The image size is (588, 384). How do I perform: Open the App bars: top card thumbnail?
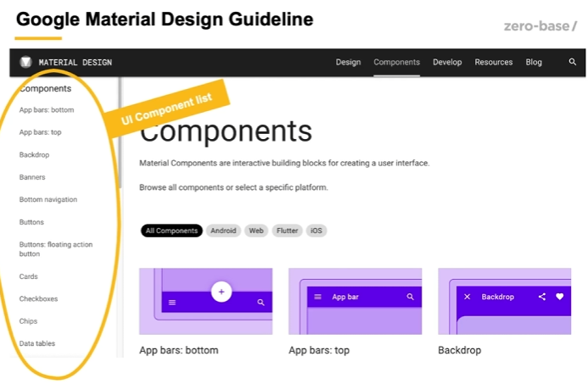[x=356, y=301]
